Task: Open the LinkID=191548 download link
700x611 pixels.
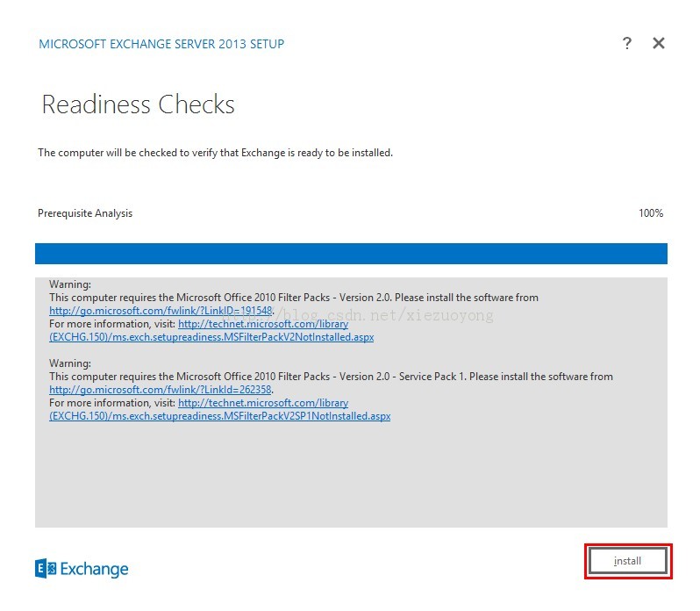Action: (x=161, y=311)
